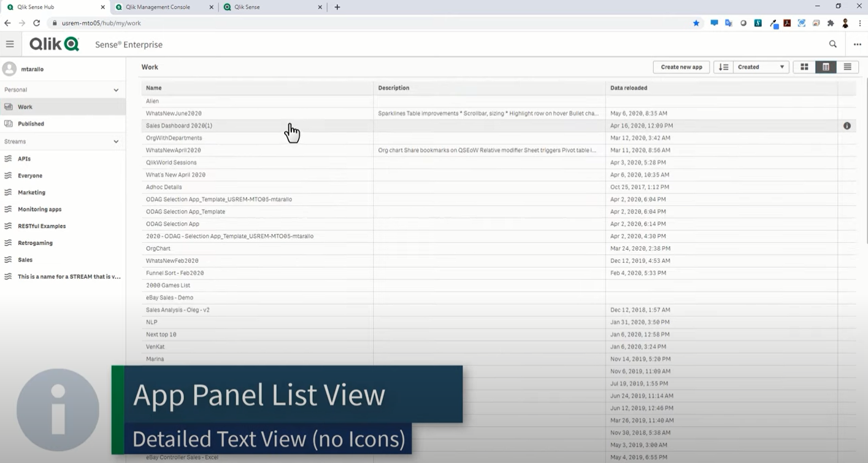
Task: Open the VenKat app
Action: (499, 347)
